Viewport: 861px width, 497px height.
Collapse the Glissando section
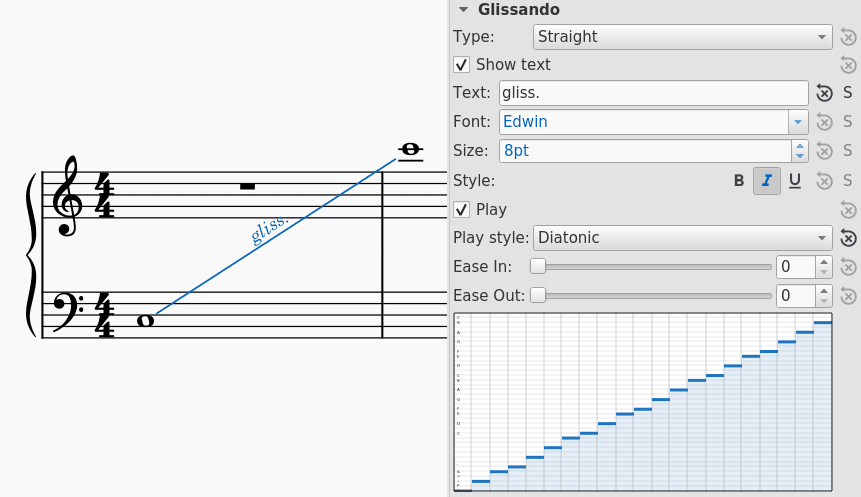click(x=463, y=9)
